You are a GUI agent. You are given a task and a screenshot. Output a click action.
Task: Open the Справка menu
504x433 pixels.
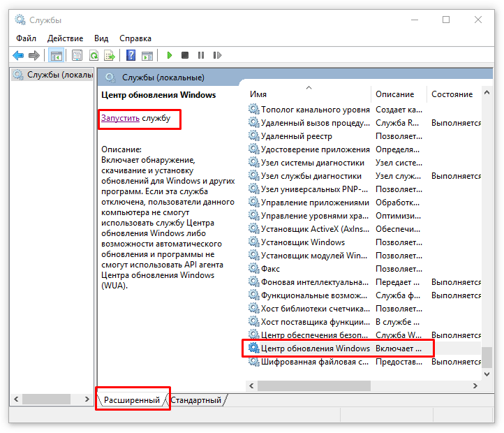(x=135, y=38)
